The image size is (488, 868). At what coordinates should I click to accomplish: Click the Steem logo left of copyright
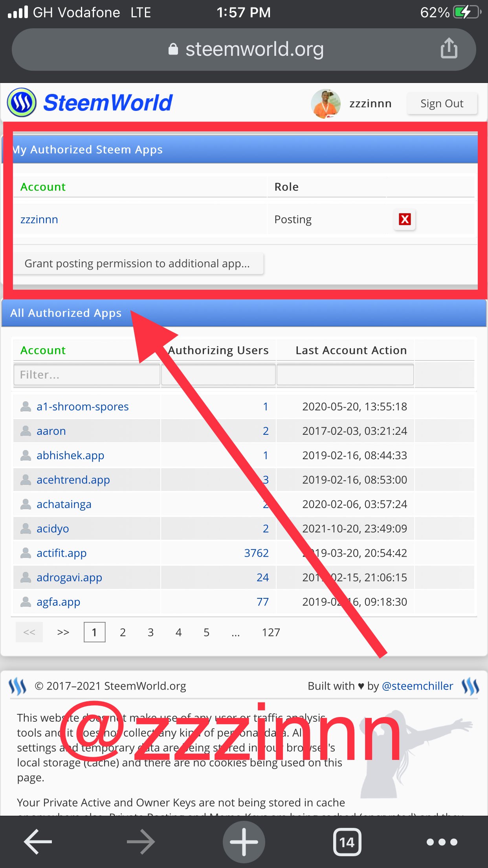coord(18,686)
